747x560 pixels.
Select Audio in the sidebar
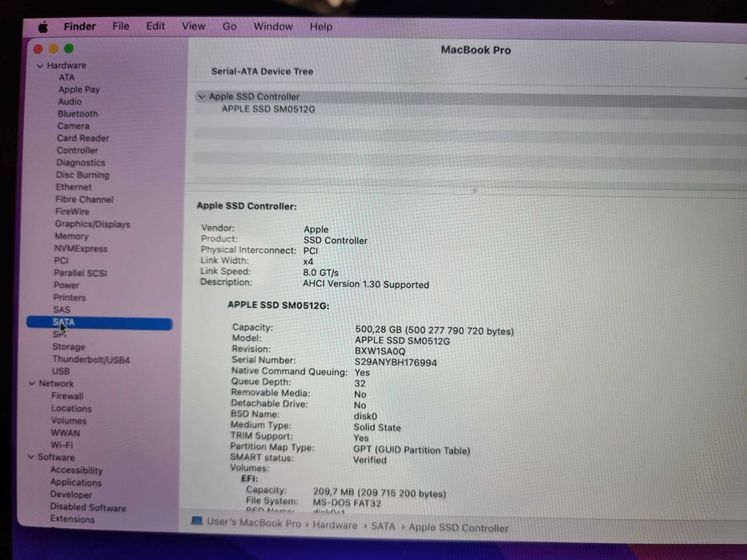(x=70, y=102)
